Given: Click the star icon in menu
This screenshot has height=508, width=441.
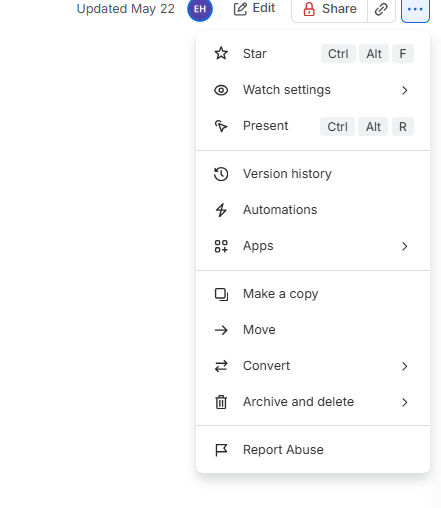Looking at the screenshot, I should (221, 53).
